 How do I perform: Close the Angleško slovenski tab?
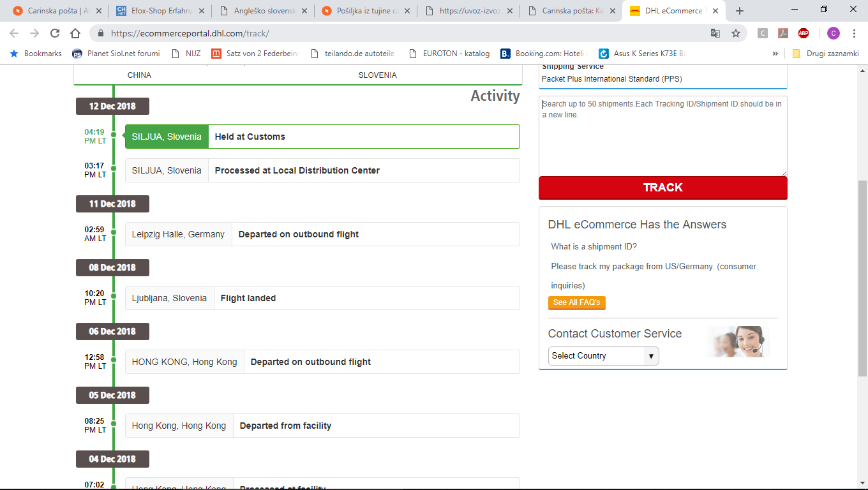(x=304, y=11)
